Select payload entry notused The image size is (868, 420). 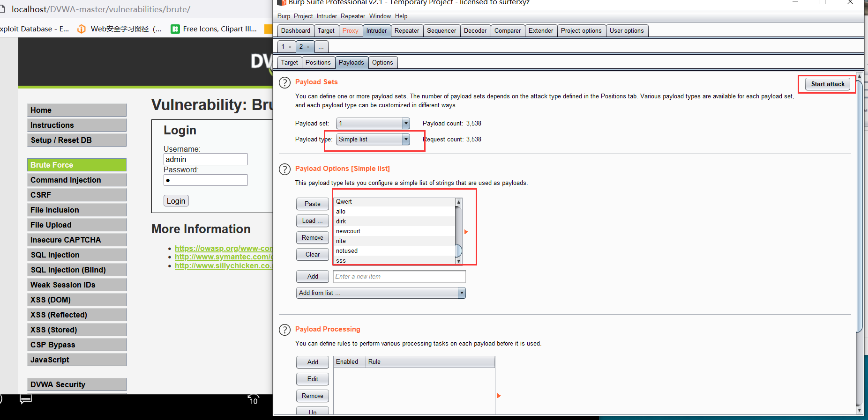(x=394, y=251)
